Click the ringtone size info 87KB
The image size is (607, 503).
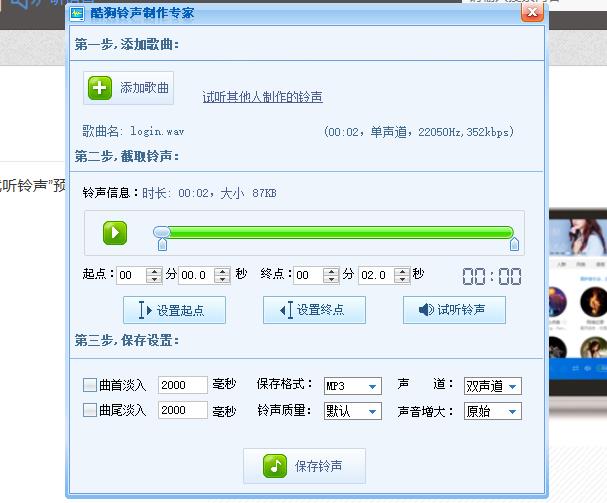[x=264, y=193]
